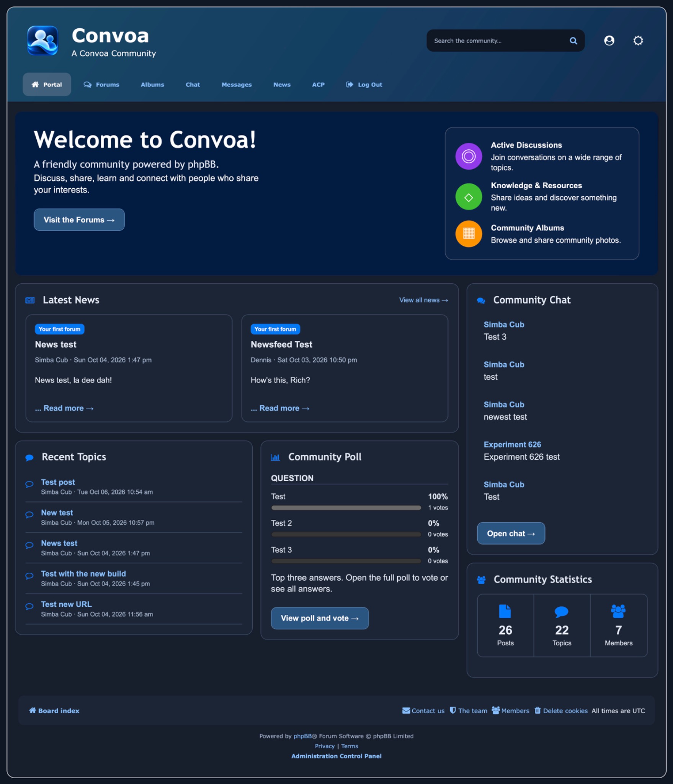Select the News tab
Screen dimensions: 673x784
pos(282,85)
